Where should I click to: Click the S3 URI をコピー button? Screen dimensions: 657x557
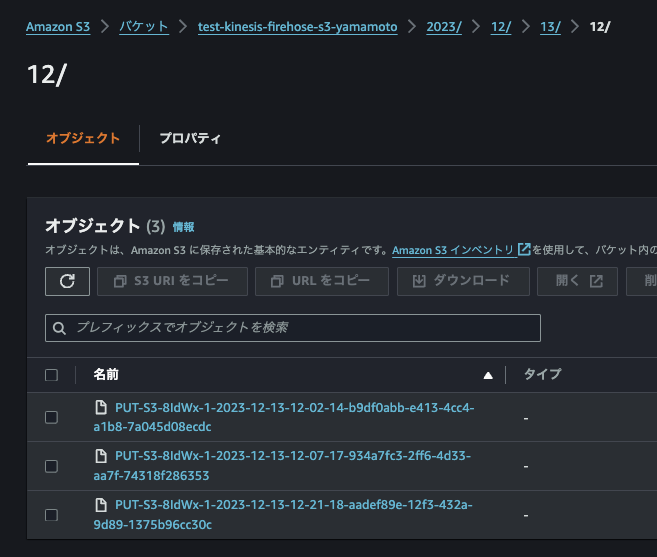click(172, 281)
